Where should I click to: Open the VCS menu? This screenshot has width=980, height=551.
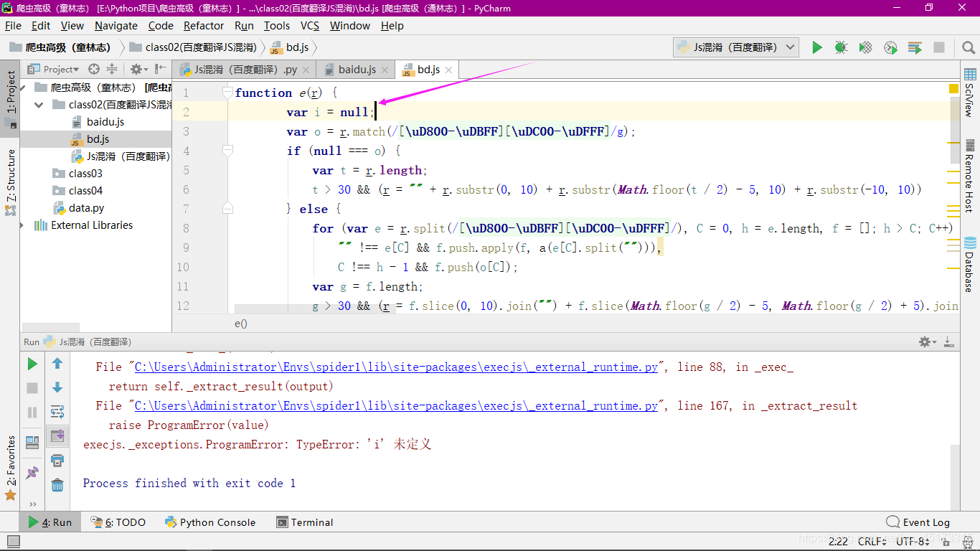310,26
